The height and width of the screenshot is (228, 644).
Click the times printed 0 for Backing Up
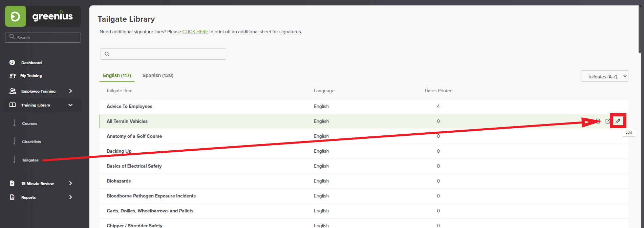(438, 151)
